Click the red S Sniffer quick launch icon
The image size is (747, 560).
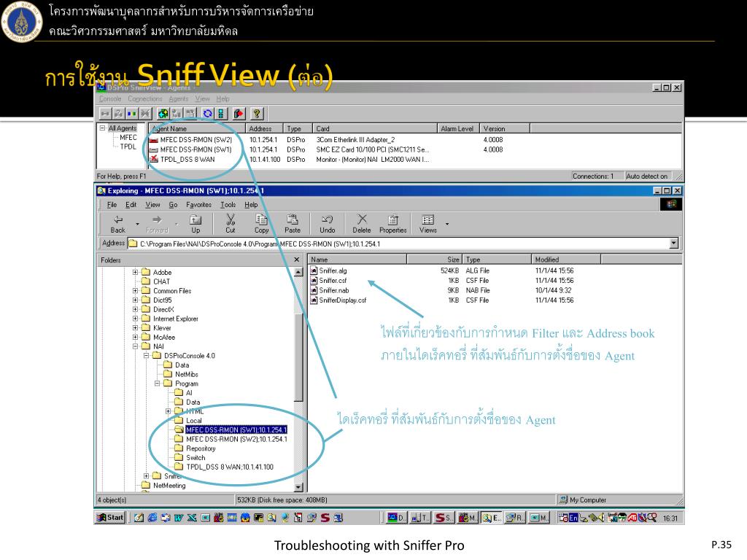(x=325, y=518)
